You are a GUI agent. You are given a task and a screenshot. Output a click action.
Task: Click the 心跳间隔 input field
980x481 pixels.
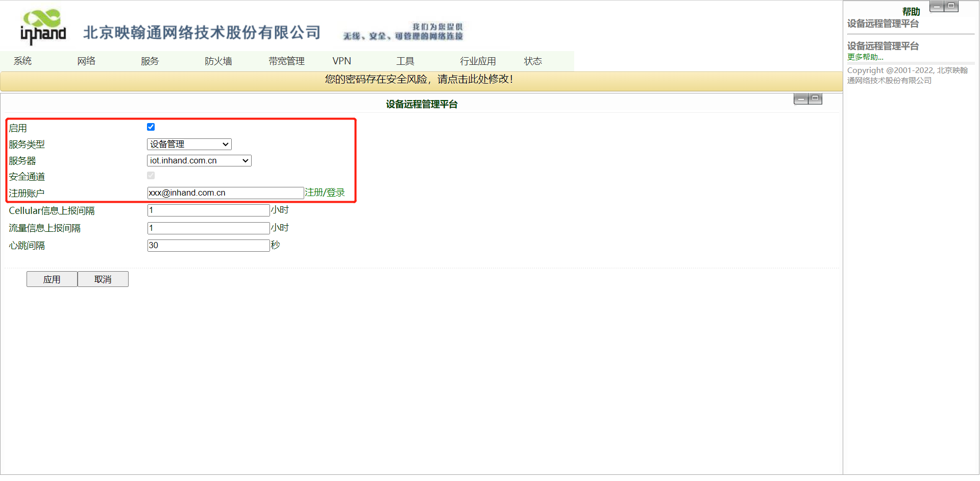209,246
